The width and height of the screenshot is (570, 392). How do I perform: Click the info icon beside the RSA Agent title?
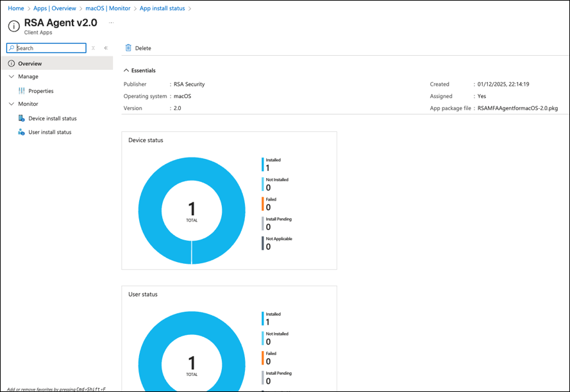13,26
